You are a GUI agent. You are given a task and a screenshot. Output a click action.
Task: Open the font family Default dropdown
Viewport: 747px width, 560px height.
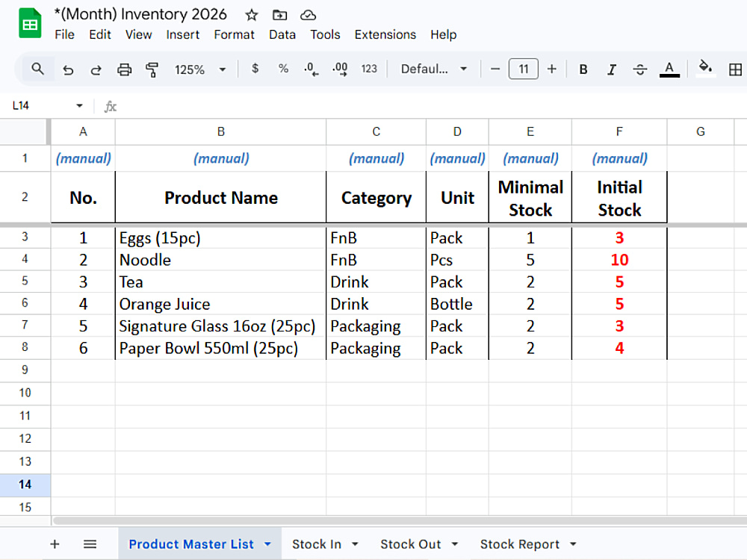(x=433, y=69)
